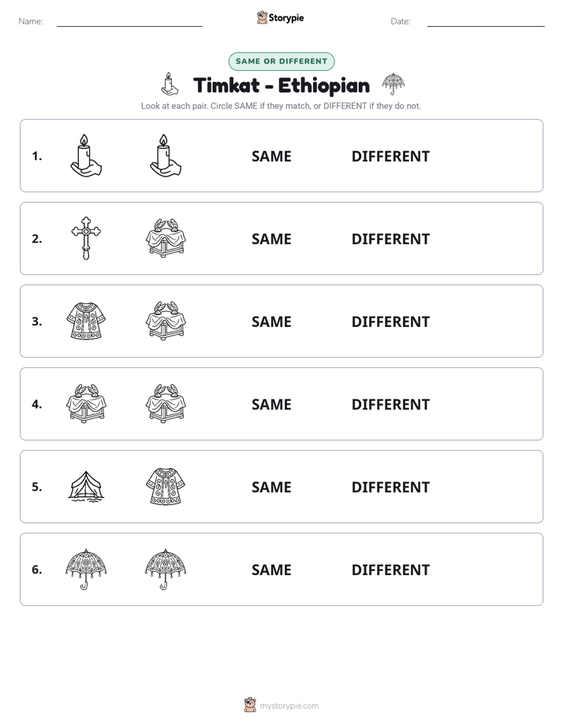Choose DIFFERENT for row 3
Viewport: 563px width, 728px height.
390,321
